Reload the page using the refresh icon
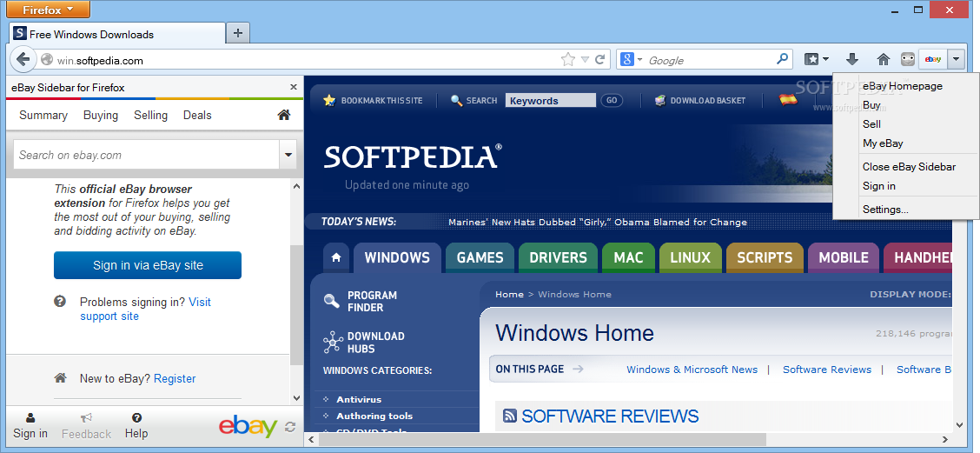 pos(600,60)
